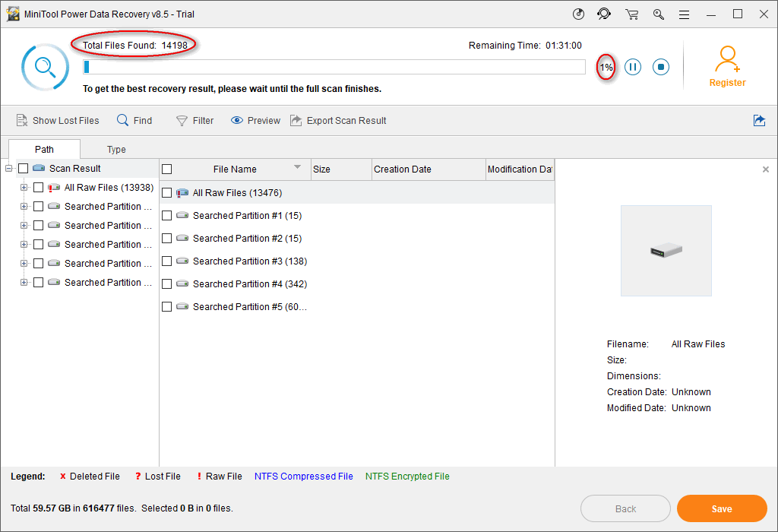Viewport: 778px width, 532px height.
Task: Click the share arrow icon at toolbar right
Action: 759,120
